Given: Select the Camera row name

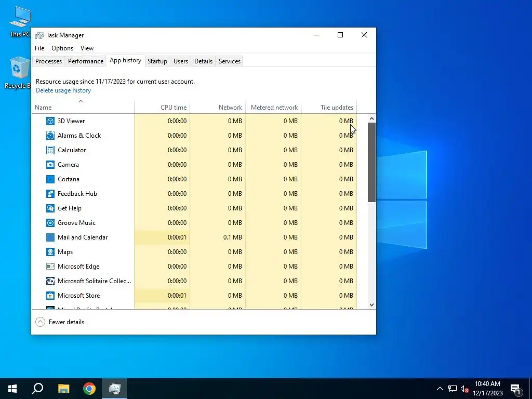Looking at the screenshot, I should 68,165.
